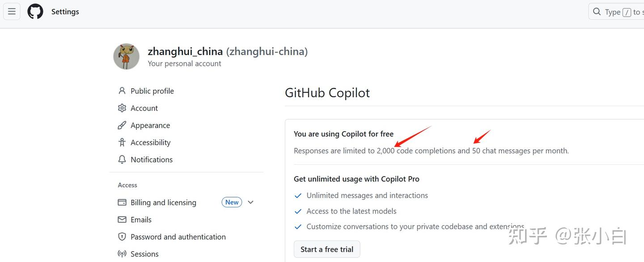Open the Sessions settings page

tap(144, 254)
